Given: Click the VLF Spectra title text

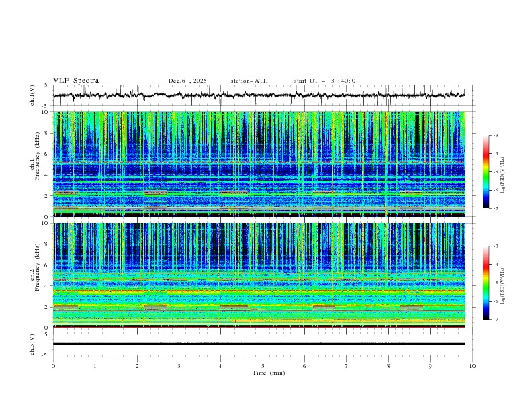Looking at the screenshot, I should 76,81.
